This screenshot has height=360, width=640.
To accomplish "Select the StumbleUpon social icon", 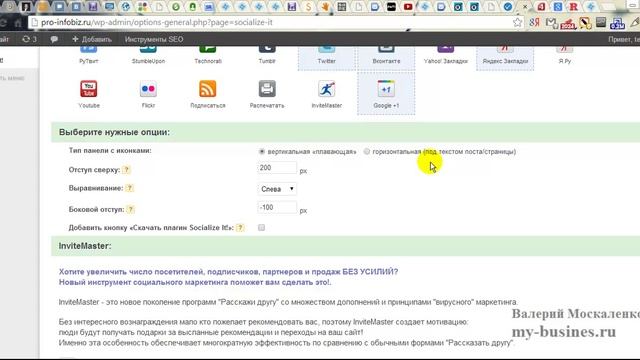I will click(x=148, y=55).
